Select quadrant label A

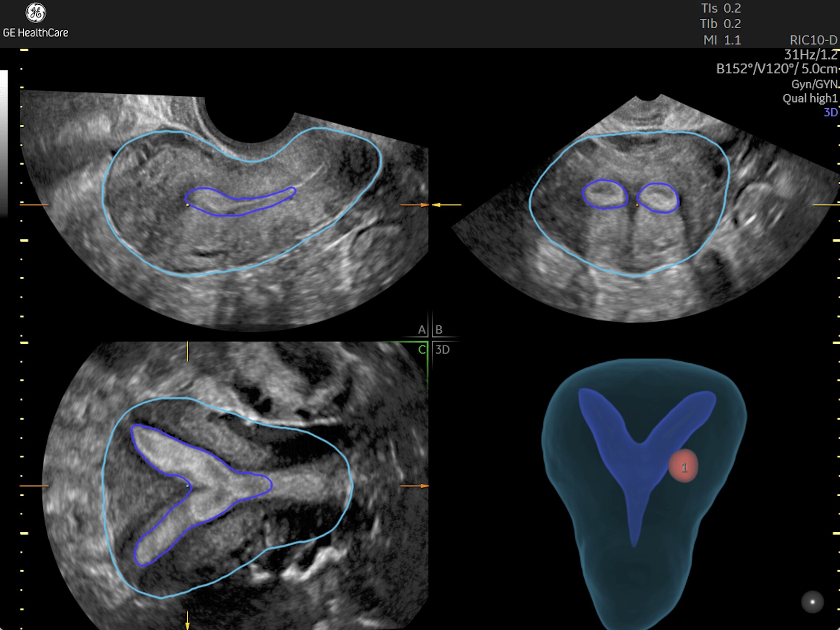(x=421, y=330)
